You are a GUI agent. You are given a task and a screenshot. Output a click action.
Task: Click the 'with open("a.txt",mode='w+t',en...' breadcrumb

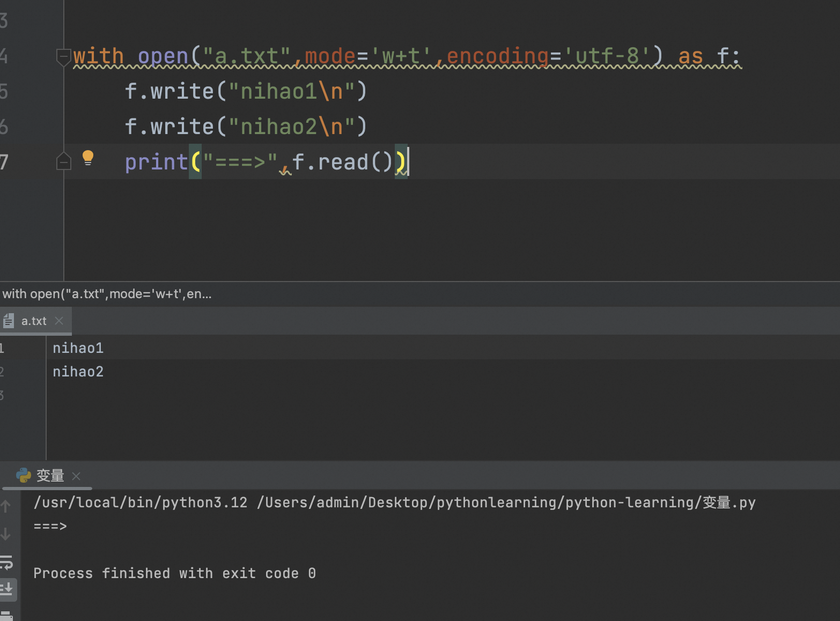pos(107,294)
